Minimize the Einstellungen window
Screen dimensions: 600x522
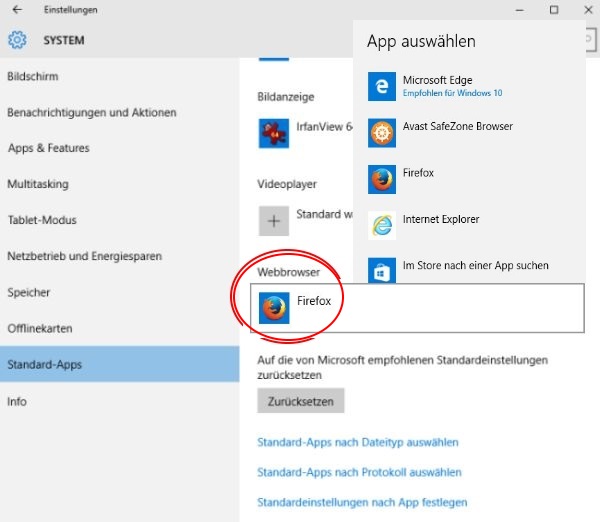[520, 10]
